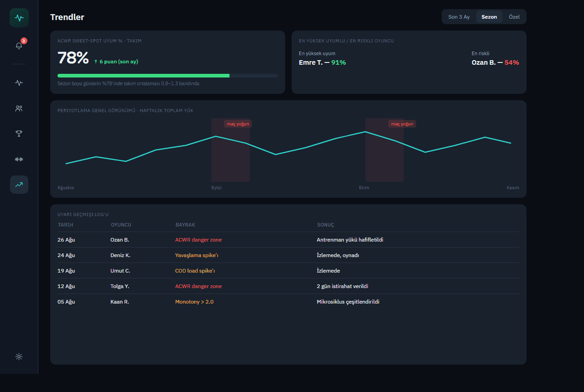Choose the Özel range tab

tap(514, 17)
